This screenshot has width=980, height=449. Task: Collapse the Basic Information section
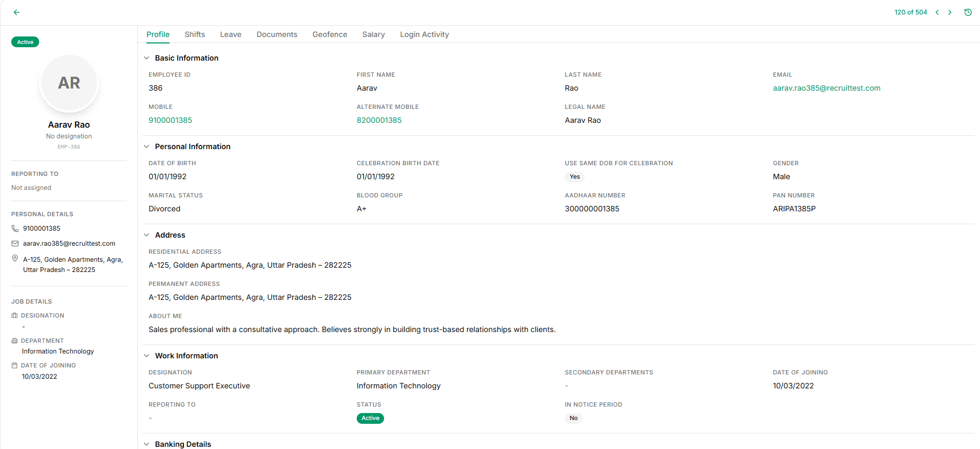click(146, 58)
